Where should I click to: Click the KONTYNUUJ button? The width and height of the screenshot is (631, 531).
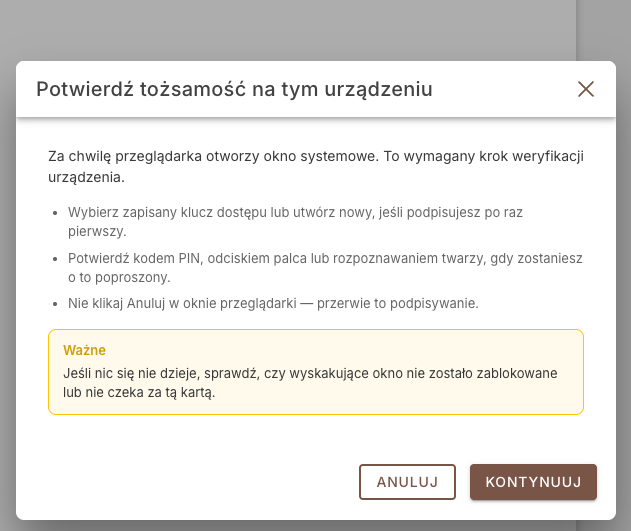[x=533, y=482]
